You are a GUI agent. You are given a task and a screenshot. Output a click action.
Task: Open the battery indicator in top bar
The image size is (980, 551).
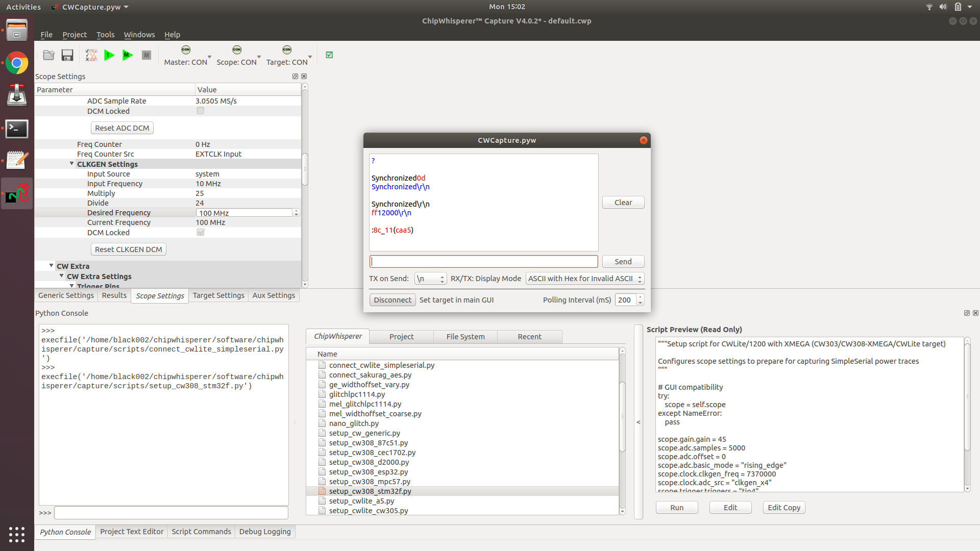point(958,7)
